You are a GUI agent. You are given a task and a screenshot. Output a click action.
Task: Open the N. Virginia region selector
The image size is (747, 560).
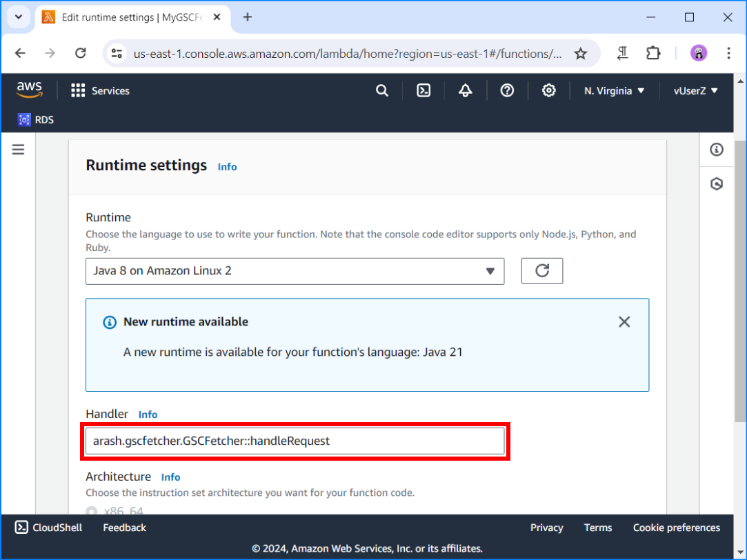pyautogui.click(x=613, y=90)
